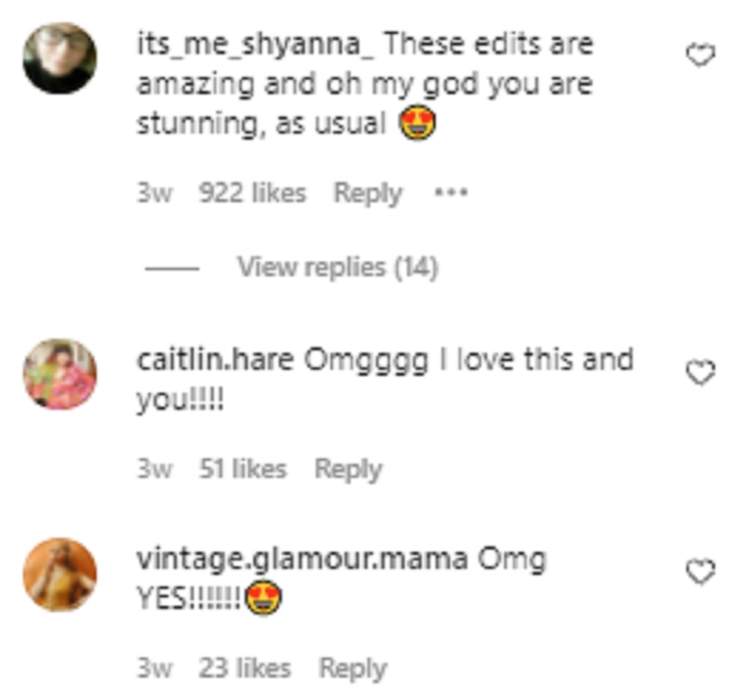The width and height of the screenshot is (729, 700).
Task: Show the 51 likes list
Action: pyautogui.click(x=243, y=469)
